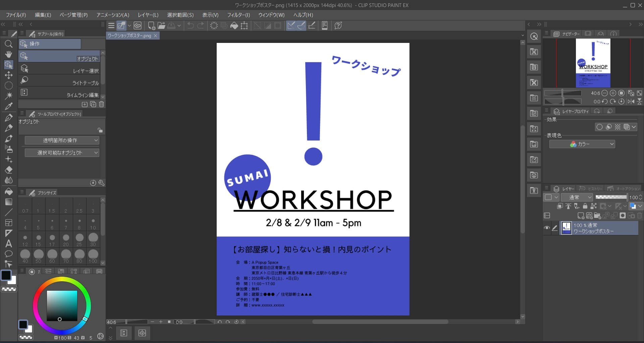Toggle clip to layer below icon

(x=560, y=206)
